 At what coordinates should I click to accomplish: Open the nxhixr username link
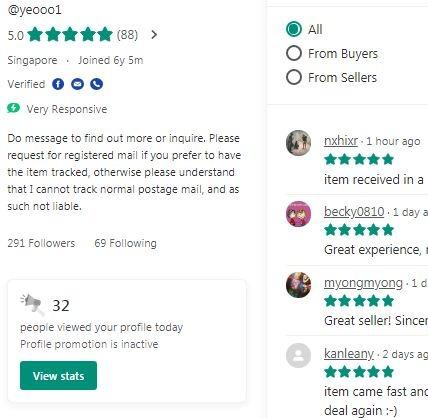pos(341,141)
